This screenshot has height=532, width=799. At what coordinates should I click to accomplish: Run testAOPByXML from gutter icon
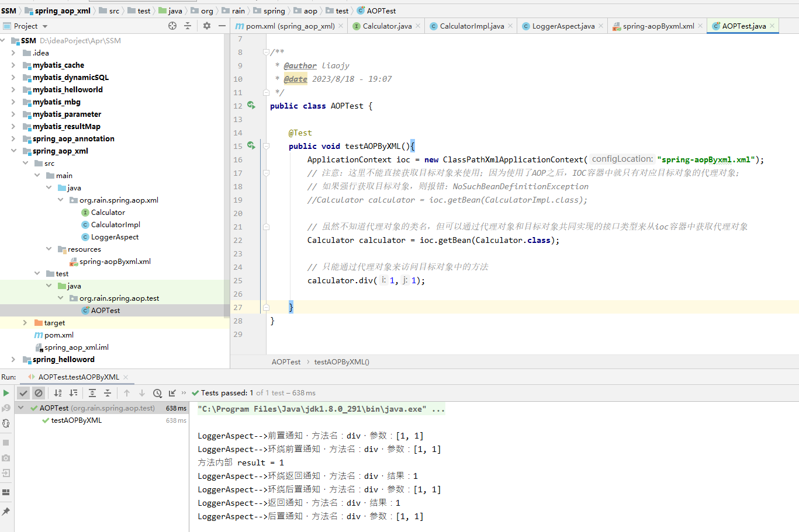(x=251, y=145)
